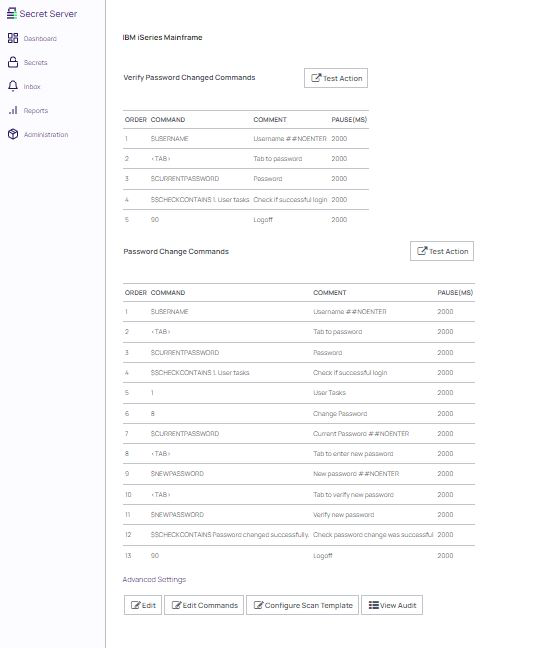Click the Edit Commands button
The width and height of the screenshot is (559, 648).
click(204, 605)
